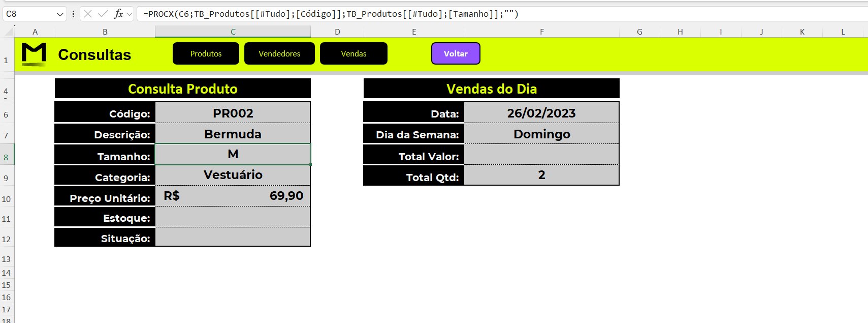Click the Estoque: label cell
This screenshot has height=323, width=868.
(x=105, y=217)
